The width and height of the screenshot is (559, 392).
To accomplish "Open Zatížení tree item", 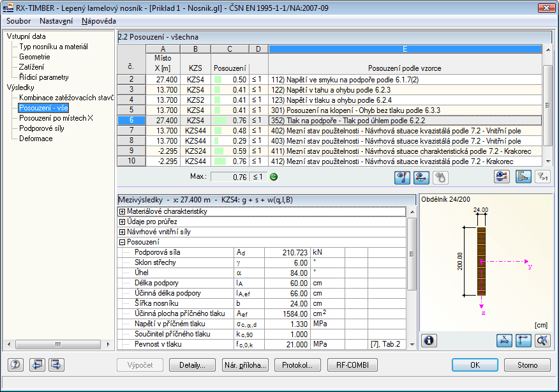I will coord(32,67).
